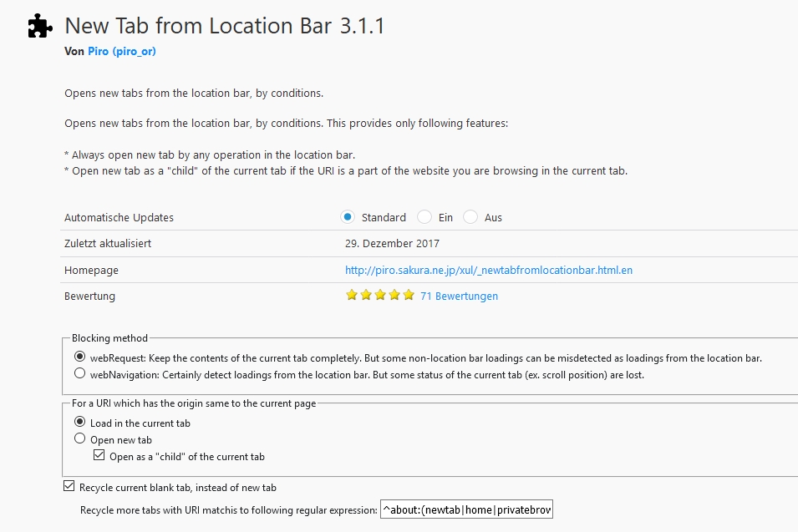798x532 pixels.
Task: Click the puzzle piece extension icon
Action: point(40,27)
